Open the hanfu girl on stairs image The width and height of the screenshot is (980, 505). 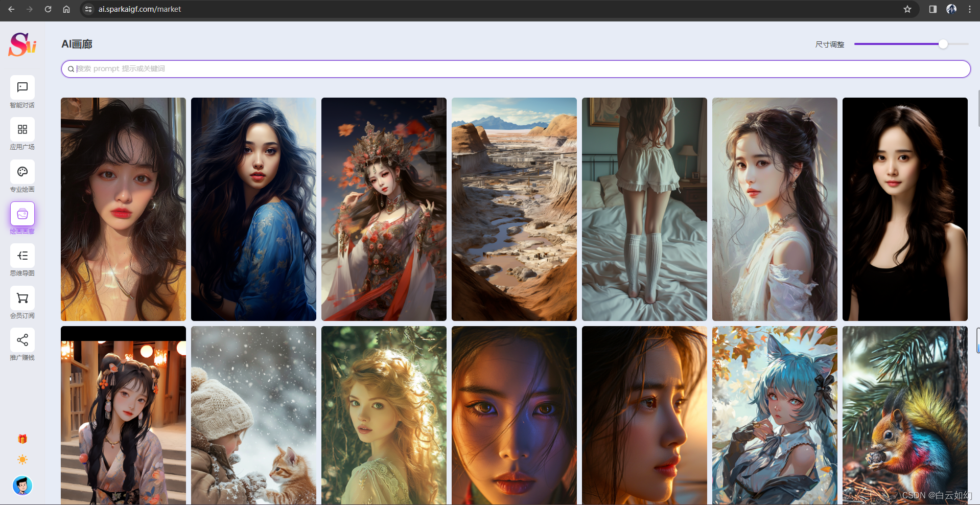click(123, 416)
